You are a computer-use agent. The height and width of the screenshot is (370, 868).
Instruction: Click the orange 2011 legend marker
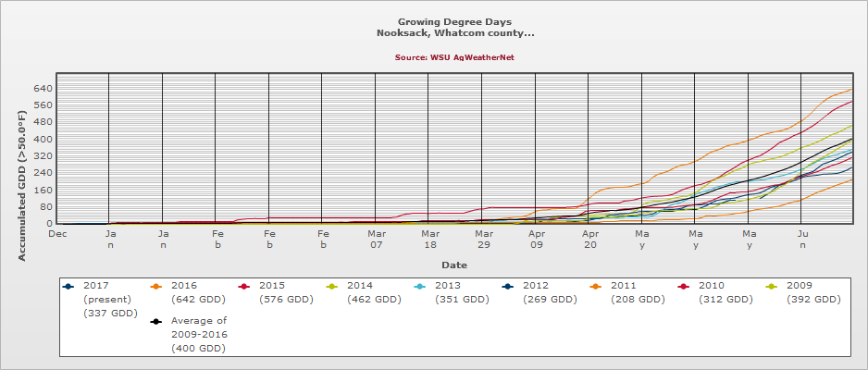click(x=596, y=286)
